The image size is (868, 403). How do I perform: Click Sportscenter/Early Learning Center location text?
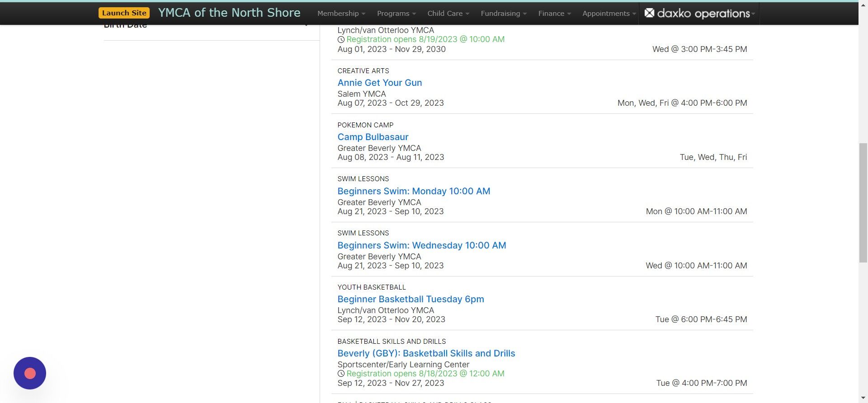403,365
